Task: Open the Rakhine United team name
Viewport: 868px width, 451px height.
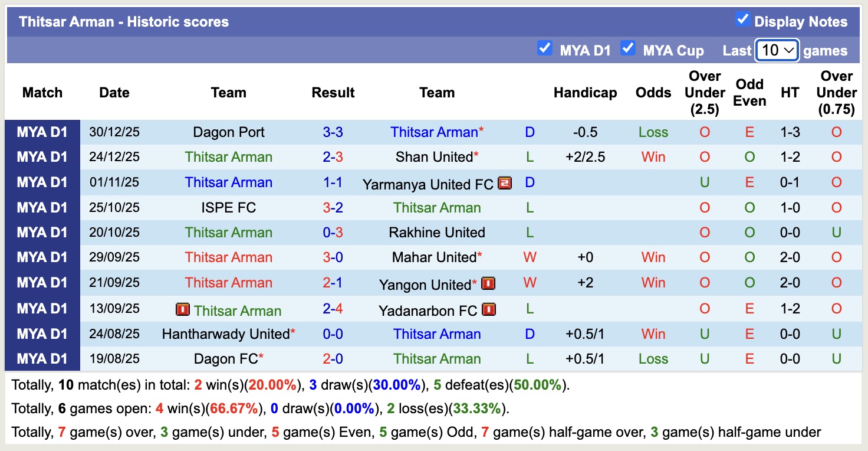Action: [x=436, y=233]
